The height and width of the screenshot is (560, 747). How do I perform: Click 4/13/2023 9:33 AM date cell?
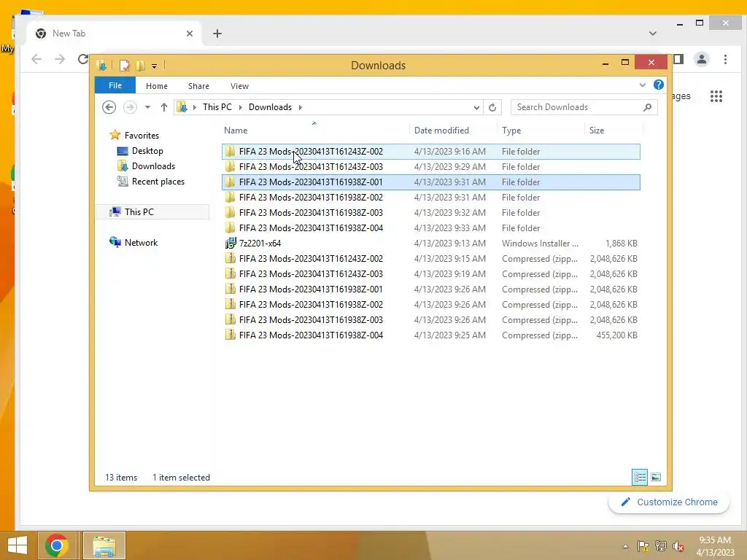click(449, 228)
